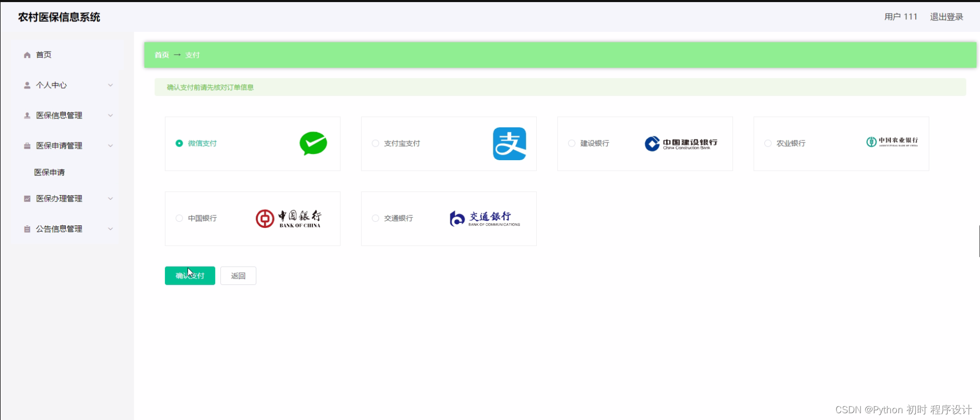The width and height of the screenshot is (980, 420).
Task: Click the 支付 breadcrumb text
Action: [x=193, y=55]
